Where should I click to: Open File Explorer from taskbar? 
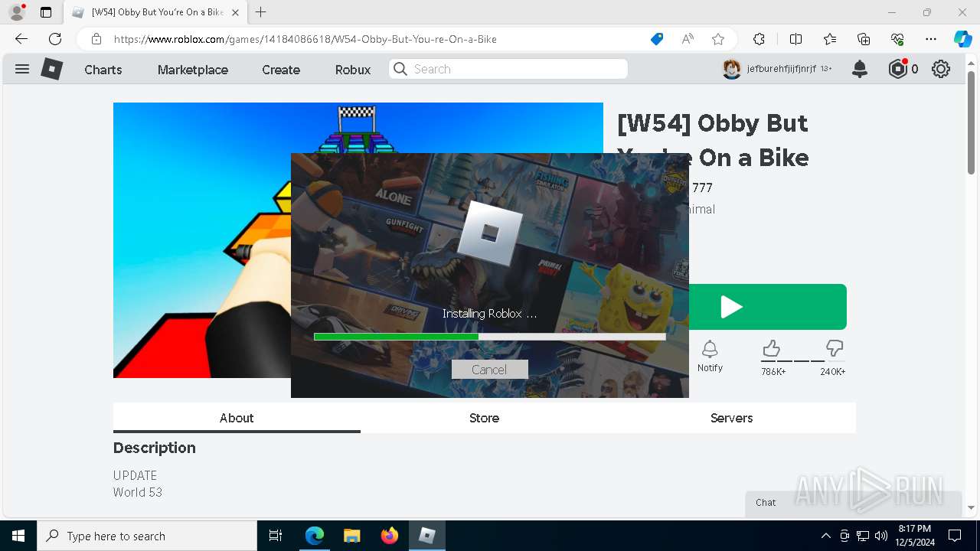click(x=352, y=536)
